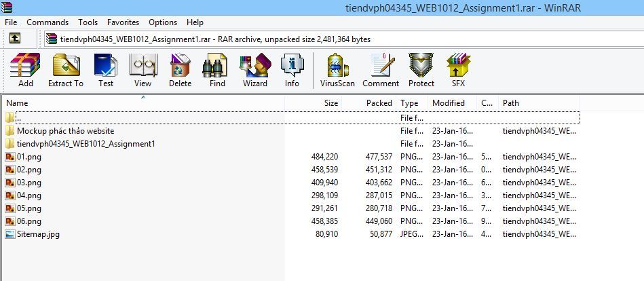
Task: Click the 409,940 size value
Action: [x=324, y=183]
